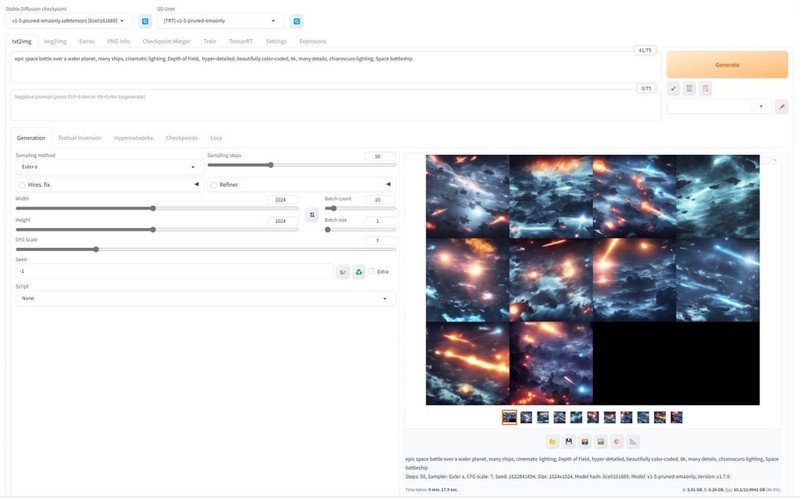Open the output images folder icon
The width and height of the screenshot is (800, 498).
pos(552,441)
